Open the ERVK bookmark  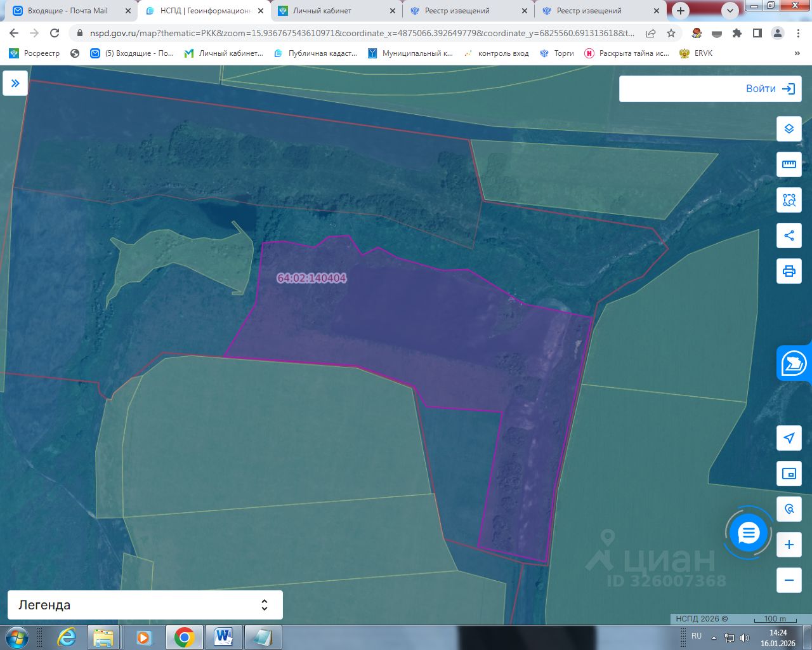click(696, 53)
